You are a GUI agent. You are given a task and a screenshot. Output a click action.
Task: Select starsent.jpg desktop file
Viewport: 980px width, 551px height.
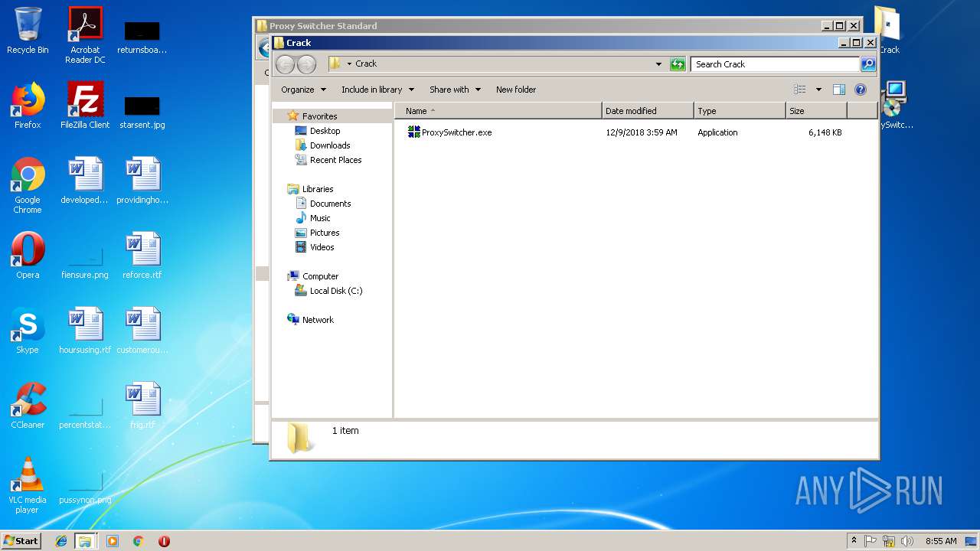[x=142, y=112]
